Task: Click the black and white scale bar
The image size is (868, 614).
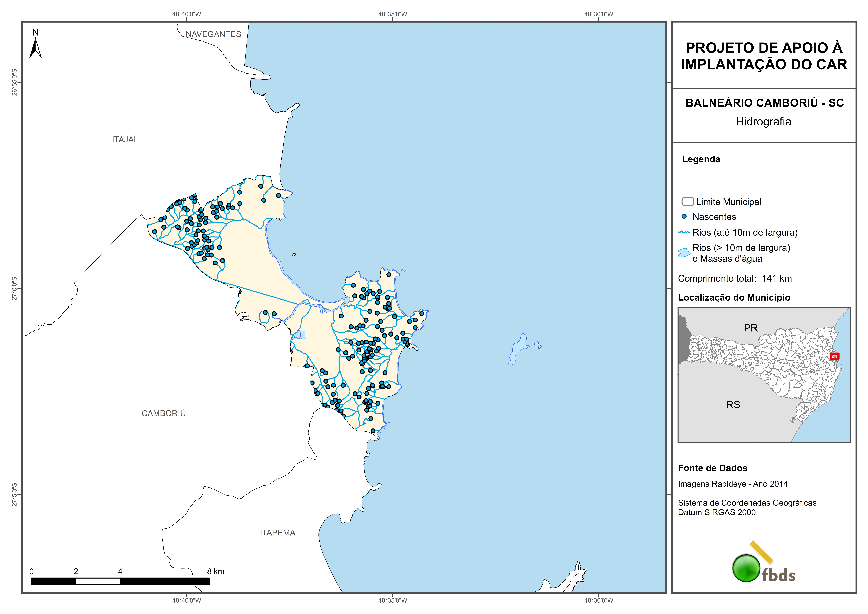Action: pyautogui.click(x=120, y=581)
